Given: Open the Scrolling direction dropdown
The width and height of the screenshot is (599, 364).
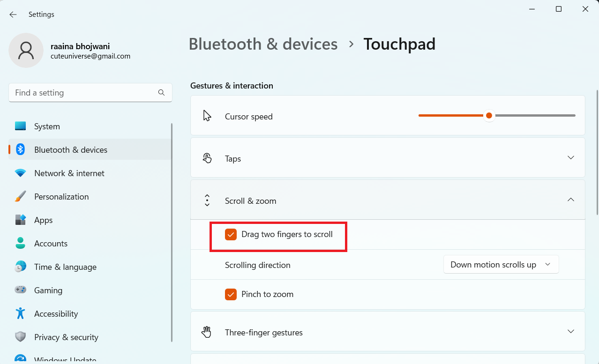Looking at the screenshot, I should [501, 265].
